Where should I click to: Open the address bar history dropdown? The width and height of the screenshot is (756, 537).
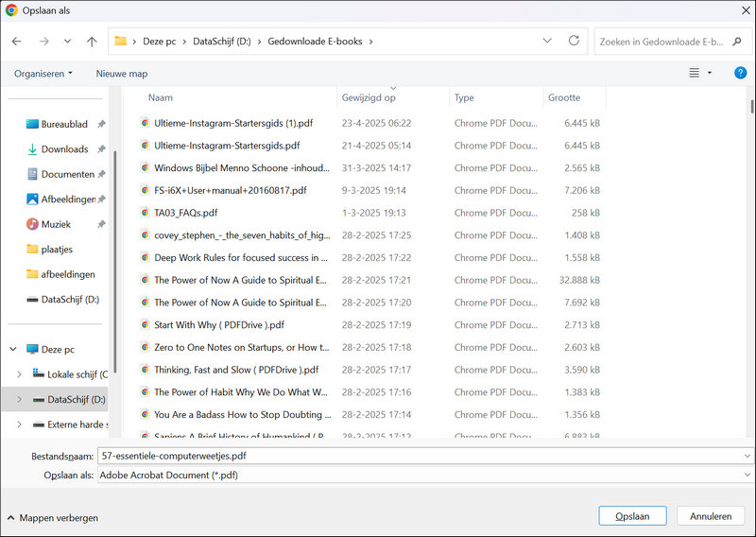(548, 42)
